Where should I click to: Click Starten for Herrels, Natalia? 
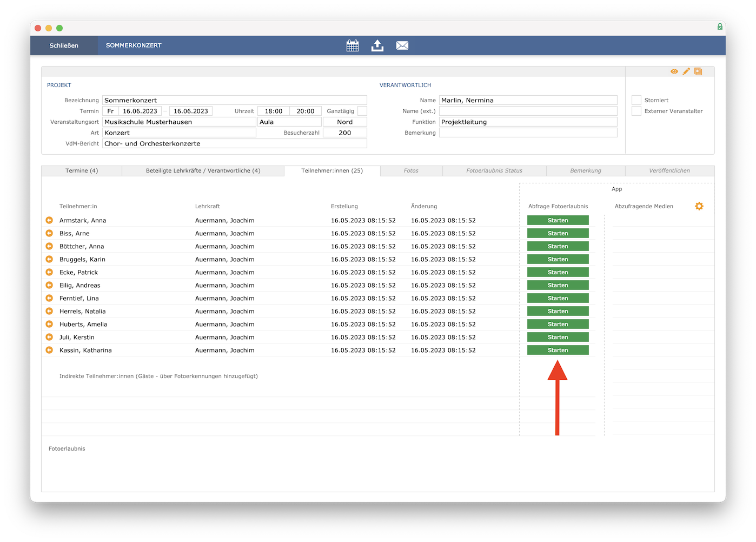tap(558, 311)
